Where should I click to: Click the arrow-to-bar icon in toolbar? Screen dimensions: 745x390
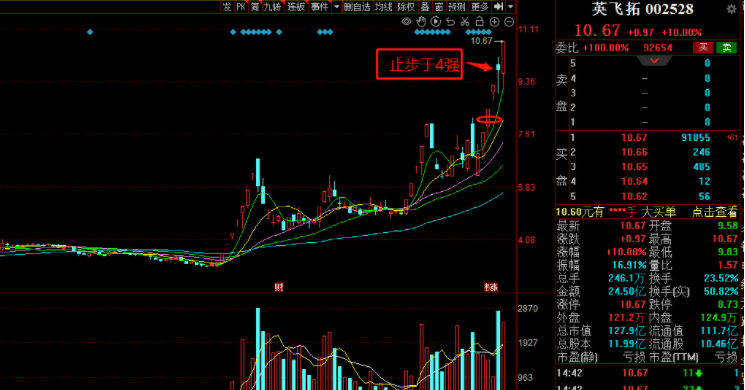tap(498, 6)
